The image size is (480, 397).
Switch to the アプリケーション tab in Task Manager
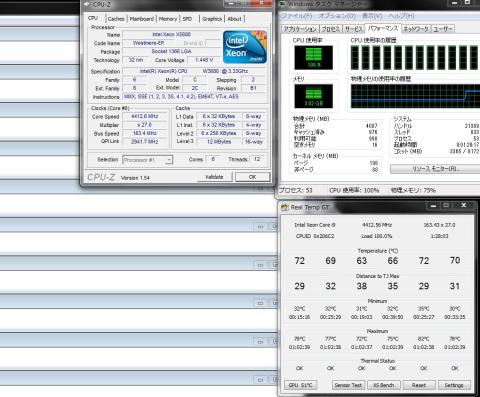(300, 29)
